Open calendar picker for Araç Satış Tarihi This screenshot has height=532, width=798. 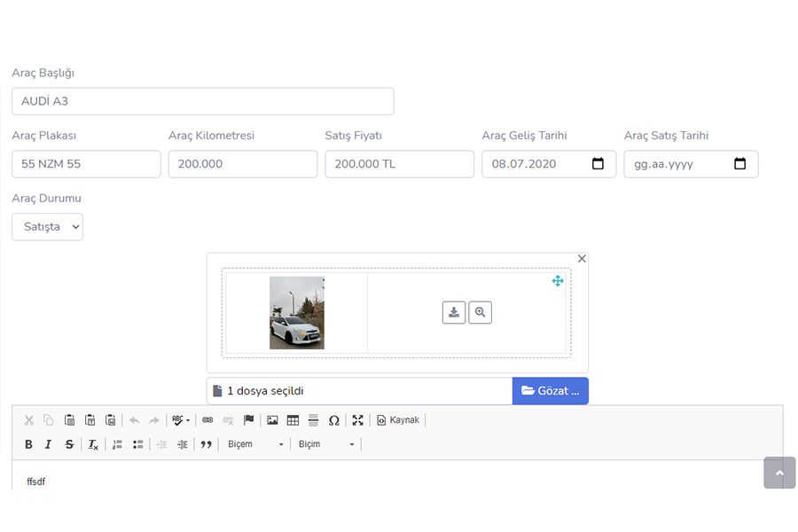click(740, 163)
